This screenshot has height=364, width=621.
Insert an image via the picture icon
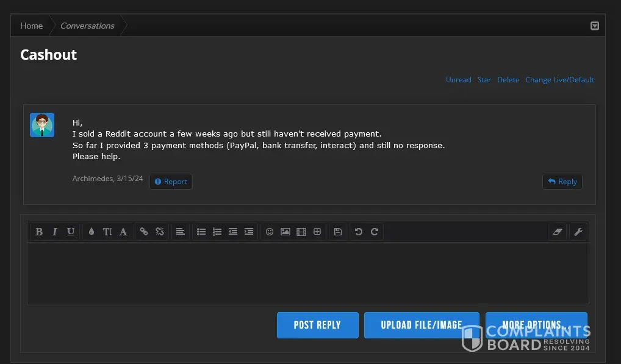285,232
